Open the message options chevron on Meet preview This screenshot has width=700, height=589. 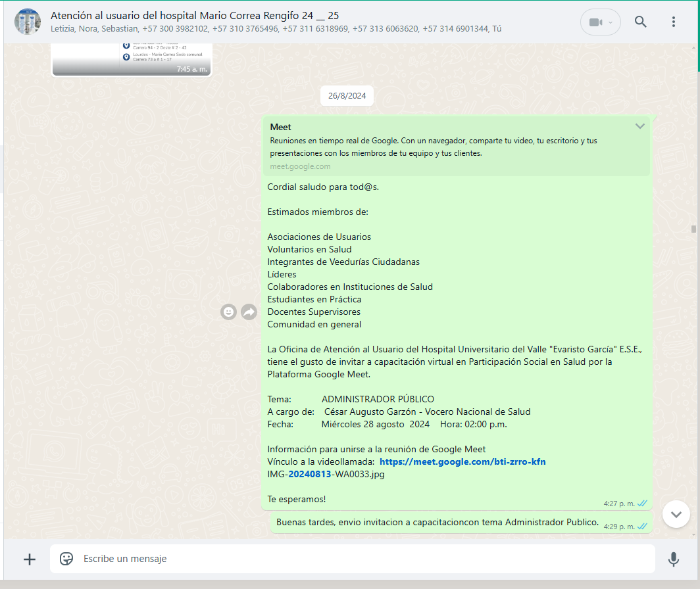tap(640, 126)
